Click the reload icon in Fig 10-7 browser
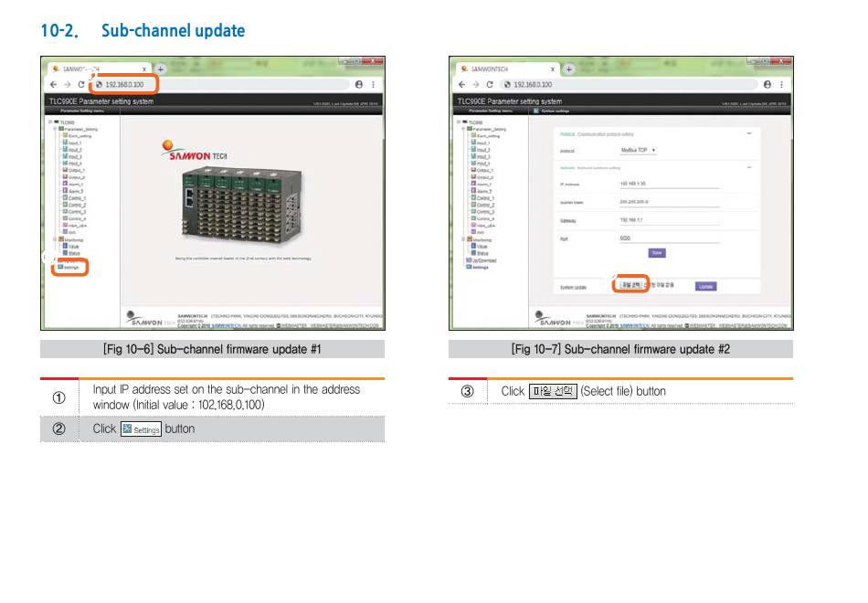The image size is (868, 603). click(x=490, y=85)
